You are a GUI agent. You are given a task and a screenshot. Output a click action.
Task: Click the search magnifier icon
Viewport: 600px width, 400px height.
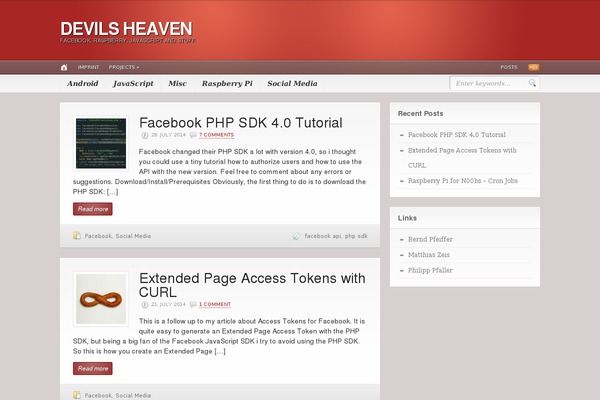coord(532,83)
